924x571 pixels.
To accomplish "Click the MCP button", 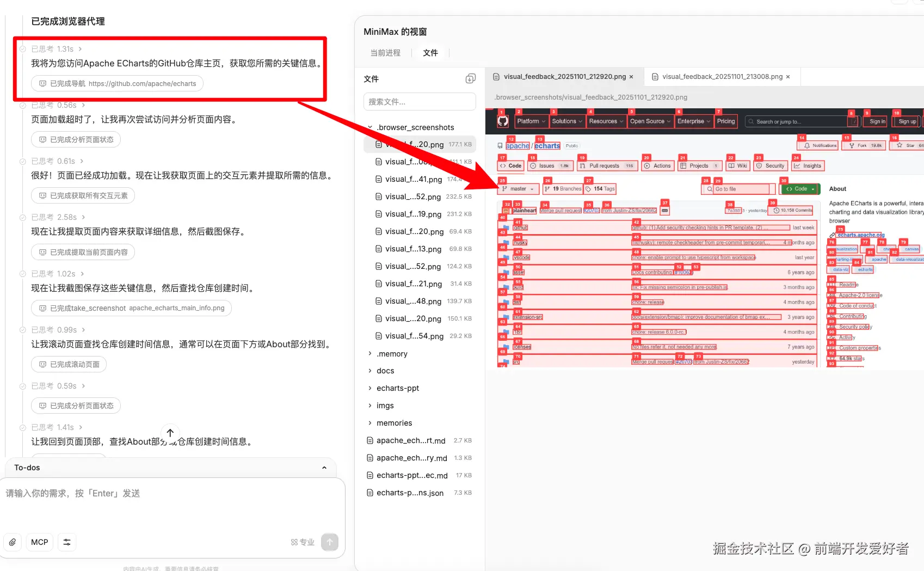I will pos(40,542).
